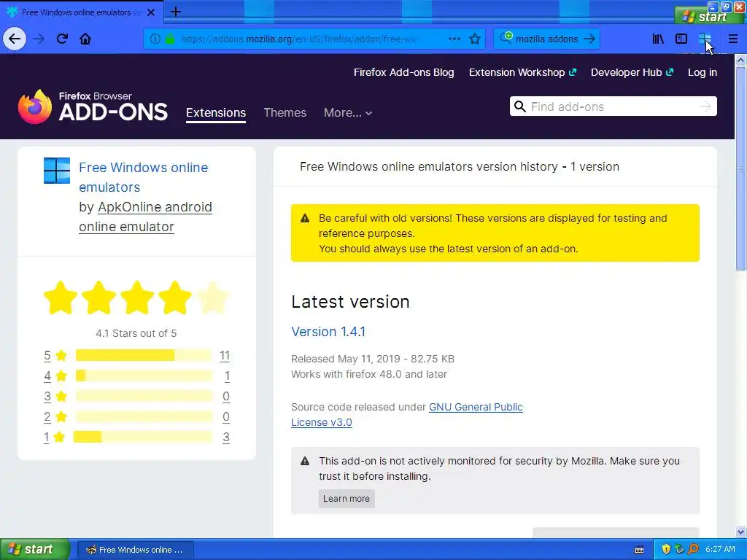Click the Windows emulator extension toolbar icon
This screenshot has height=560, width=747.
705,39
